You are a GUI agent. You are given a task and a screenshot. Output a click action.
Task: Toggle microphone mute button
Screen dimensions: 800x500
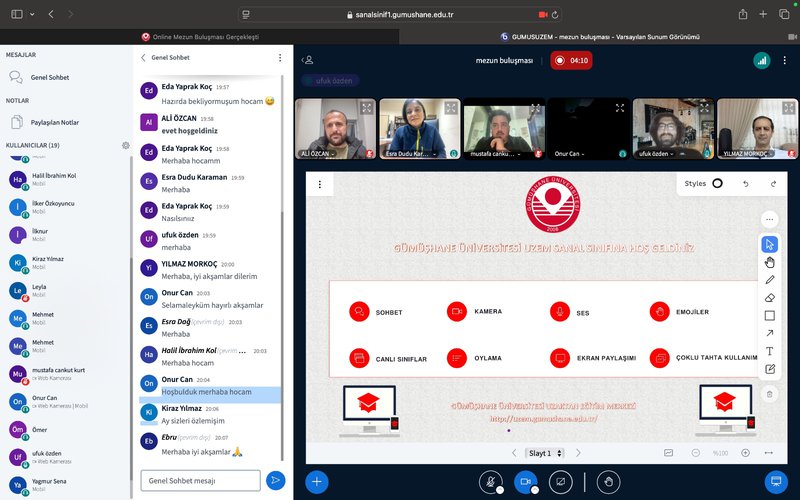click(491, 482)
